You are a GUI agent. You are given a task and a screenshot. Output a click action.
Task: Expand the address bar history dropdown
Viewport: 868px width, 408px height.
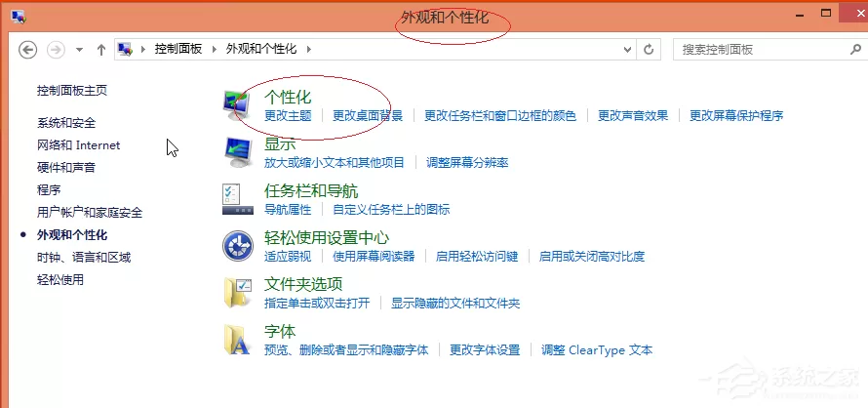tap(627, 50)
